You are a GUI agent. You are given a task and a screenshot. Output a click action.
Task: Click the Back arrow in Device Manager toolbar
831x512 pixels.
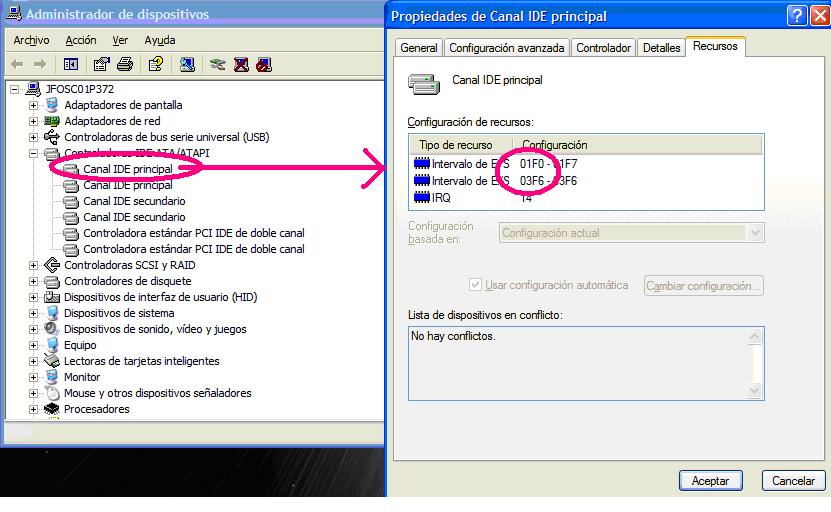(x=17, y=65)
